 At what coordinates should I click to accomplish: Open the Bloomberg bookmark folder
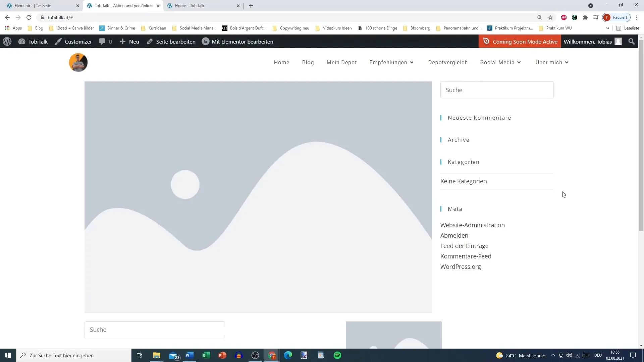417,28
